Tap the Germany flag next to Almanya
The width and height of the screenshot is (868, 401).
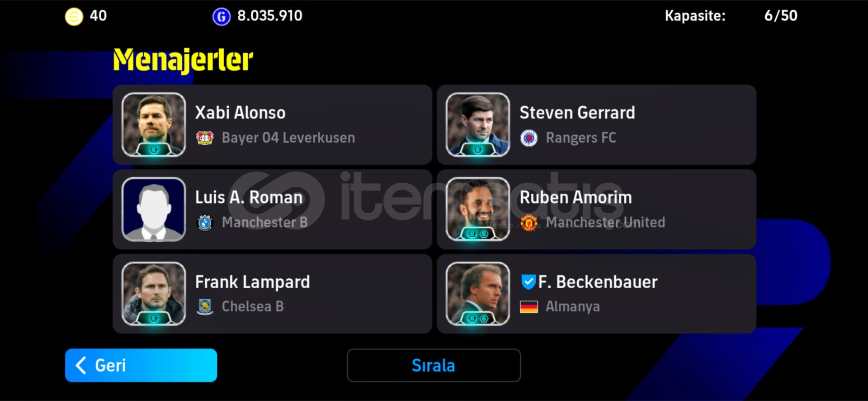pyautogui.click(x=529, y=307)
